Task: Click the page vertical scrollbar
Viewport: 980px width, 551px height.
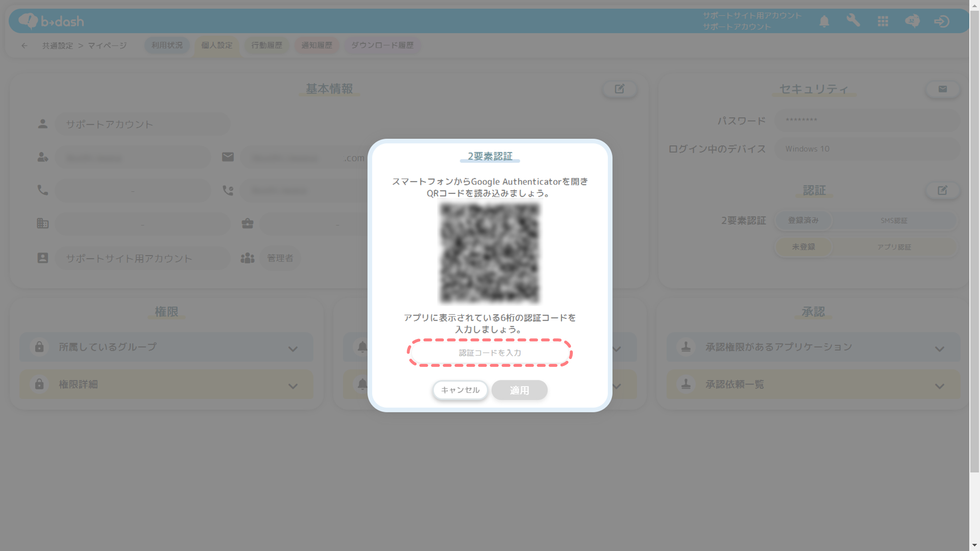Action: (x=974, y=241)
